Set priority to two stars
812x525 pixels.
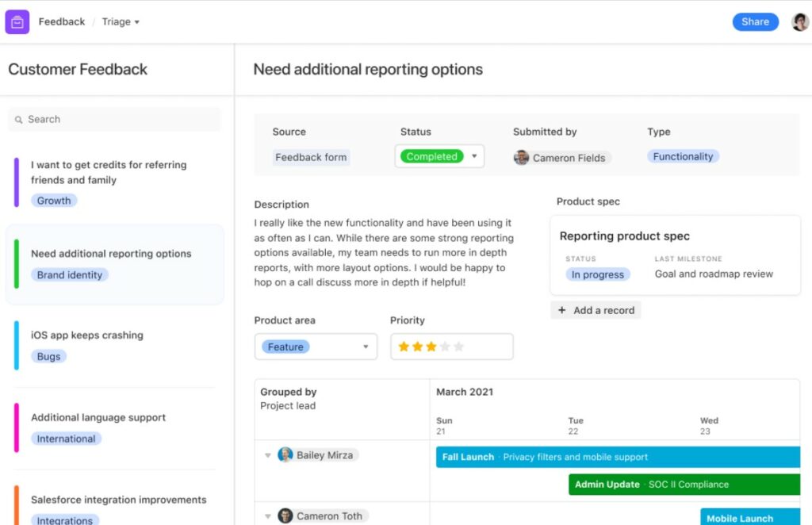click(x=417, y=347)
